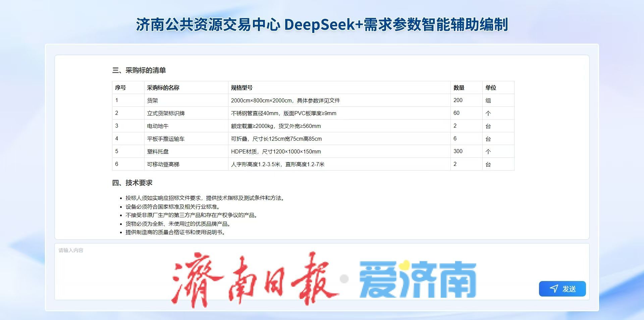Click column header 数量

[x=459, y=88]
